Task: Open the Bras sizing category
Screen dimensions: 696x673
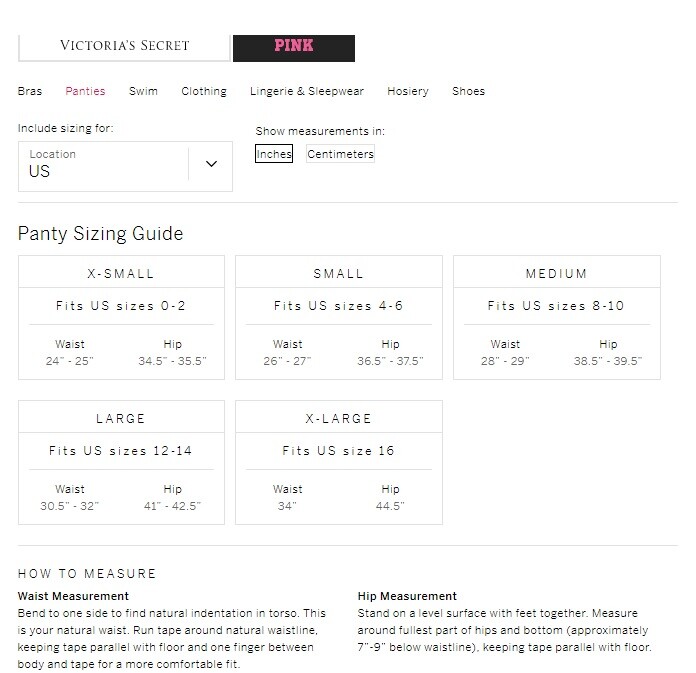Action: coord(30,91)
